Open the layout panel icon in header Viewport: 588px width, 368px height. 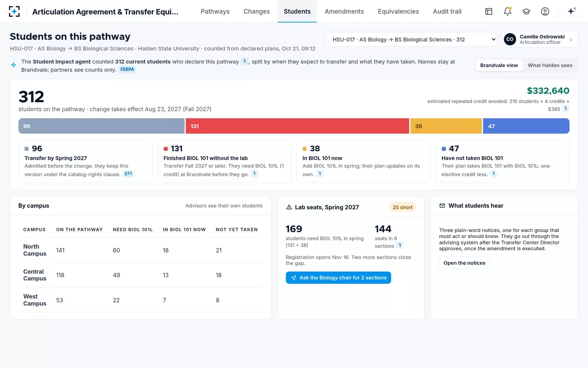pyautogui.click(x=489, y=11)
